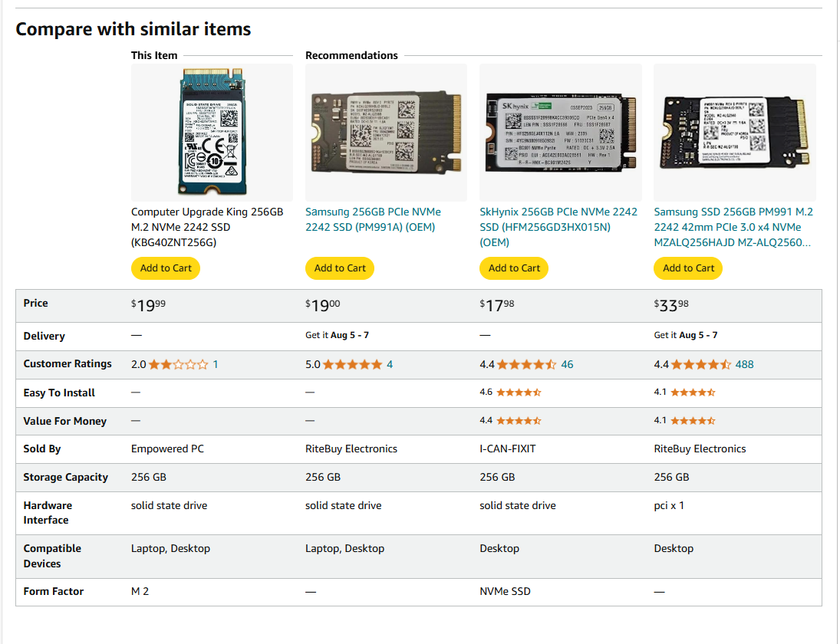Click the Hardware Interface row label

[x=47, y=513]
